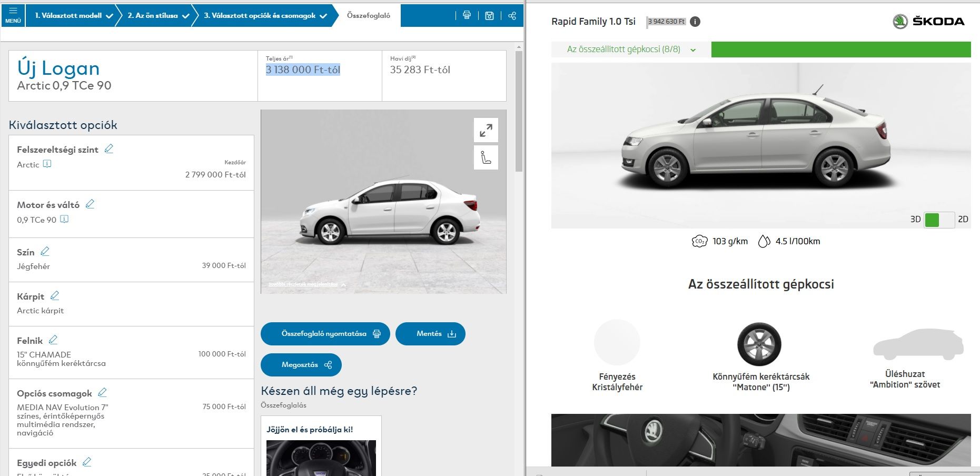Click the Új Logan heading
Screen dimensions: 980x476
(58, 68)
